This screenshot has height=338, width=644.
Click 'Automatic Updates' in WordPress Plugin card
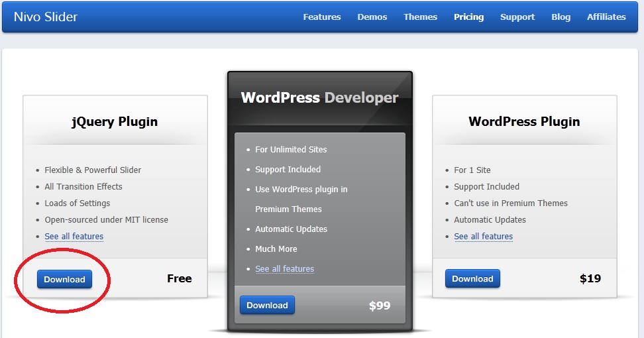click(x=490, y=220)
